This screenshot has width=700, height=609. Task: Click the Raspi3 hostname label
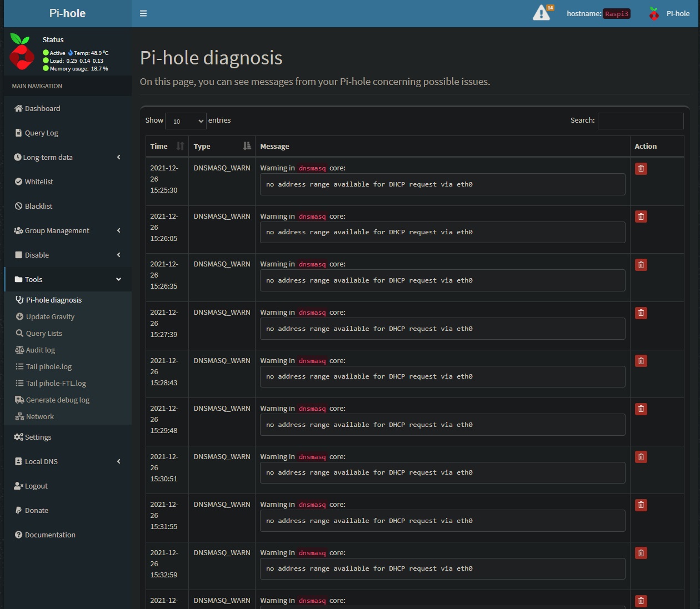click(x=617, y=14)
